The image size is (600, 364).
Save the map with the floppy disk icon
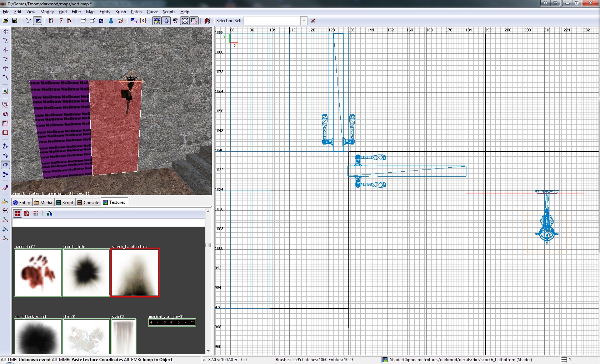(x=15, y=21)
